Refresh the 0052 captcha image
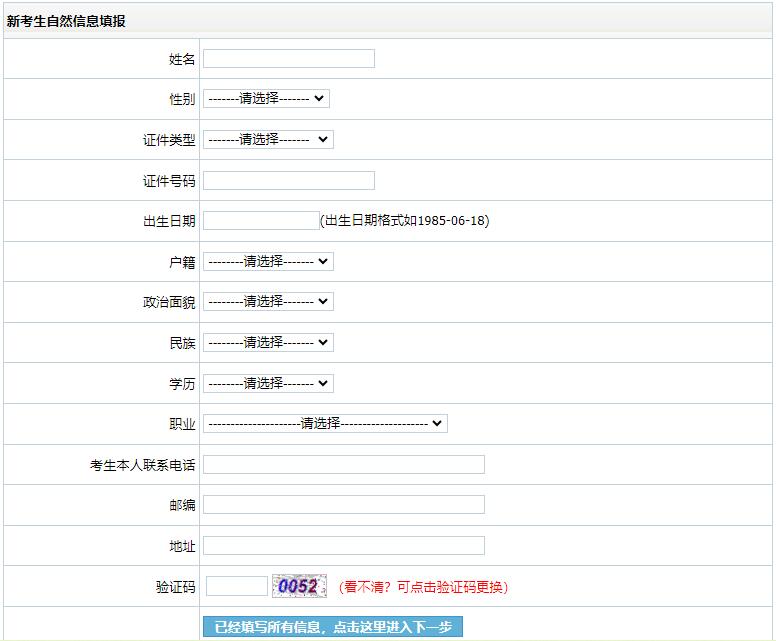The height and width of the screenshot is (641, 776). click(300, 587)
